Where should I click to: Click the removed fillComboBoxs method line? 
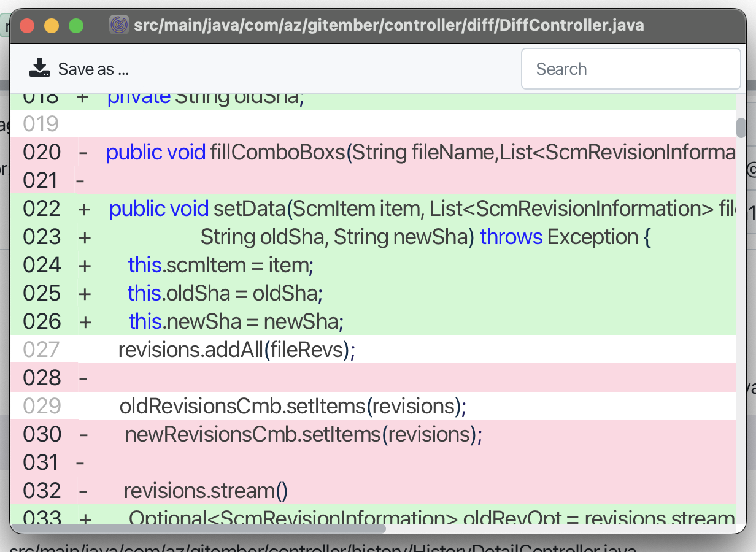point(373,152)
